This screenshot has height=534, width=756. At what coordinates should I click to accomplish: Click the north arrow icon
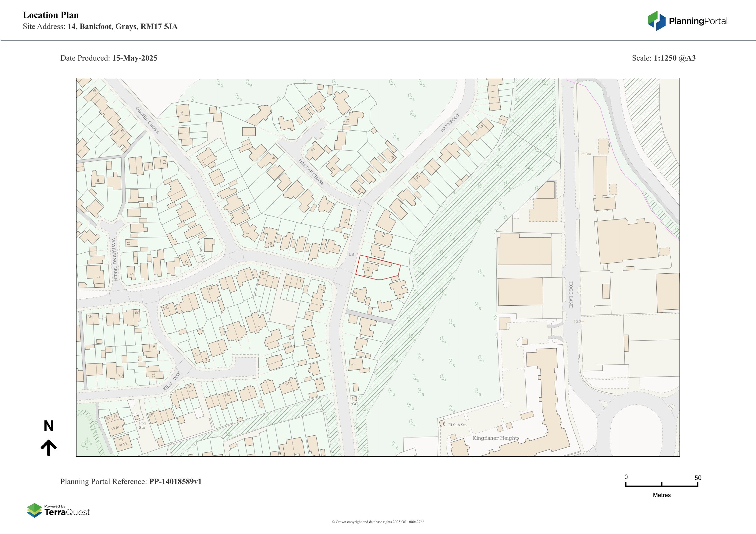[49, 447]
